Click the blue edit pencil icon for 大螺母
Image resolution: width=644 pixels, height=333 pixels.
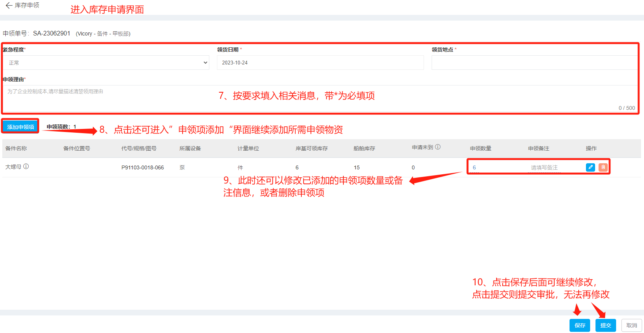[x=591, y=167]
